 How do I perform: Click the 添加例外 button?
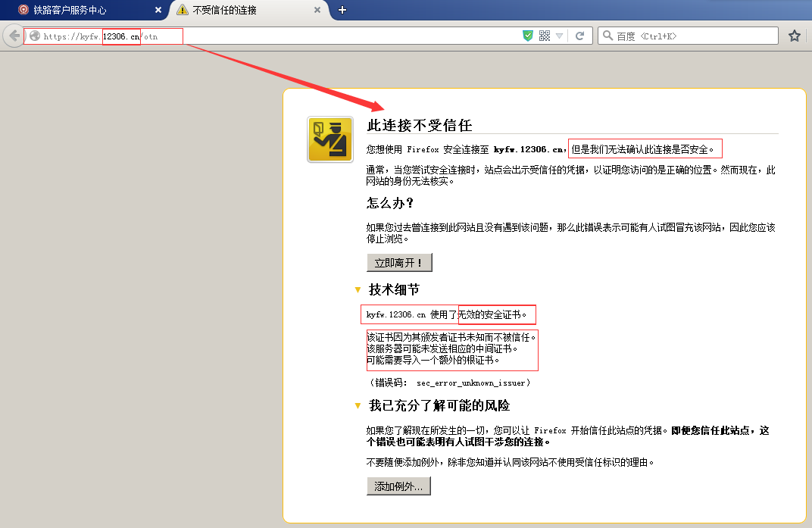[398, 486]
